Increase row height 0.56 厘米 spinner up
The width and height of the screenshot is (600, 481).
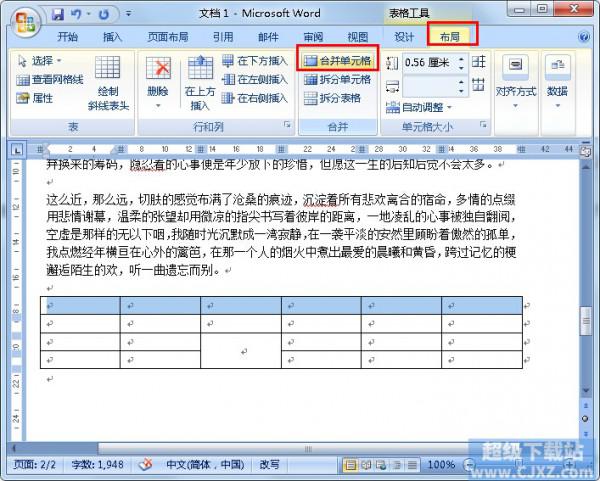pyautogui.click(x=461, y=59)
